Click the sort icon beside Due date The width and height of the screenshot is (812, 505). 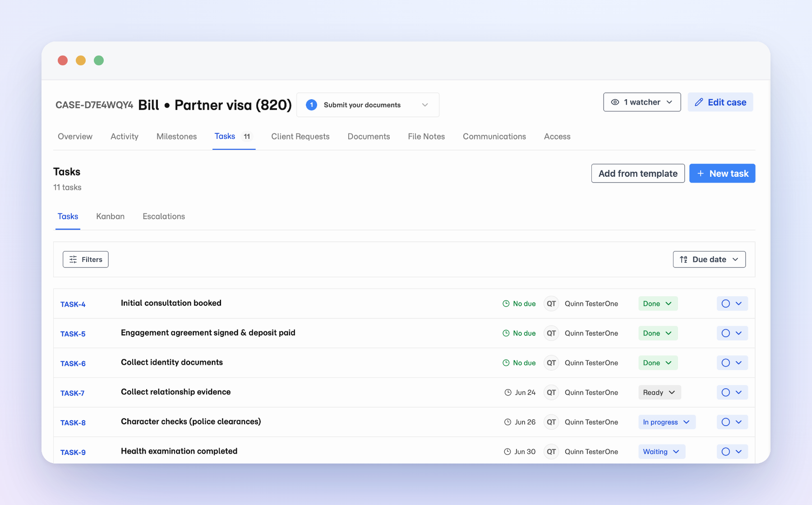point(683,260)
